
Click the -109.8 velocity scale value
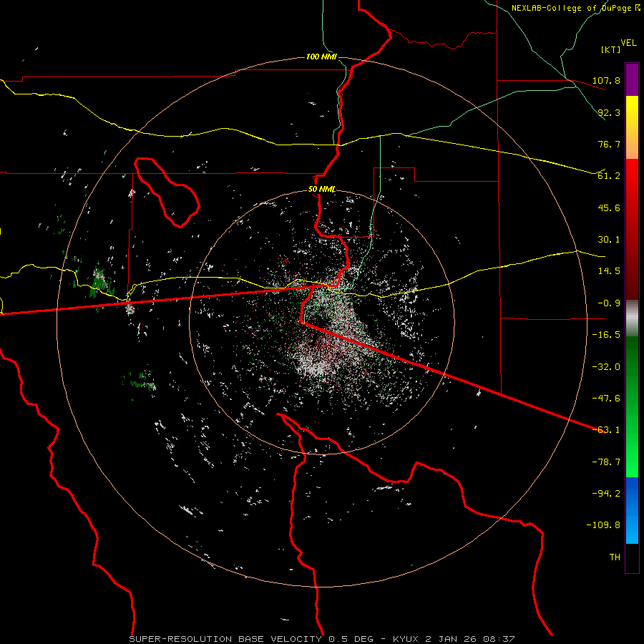pyautogui.click(x=603, y=525)
